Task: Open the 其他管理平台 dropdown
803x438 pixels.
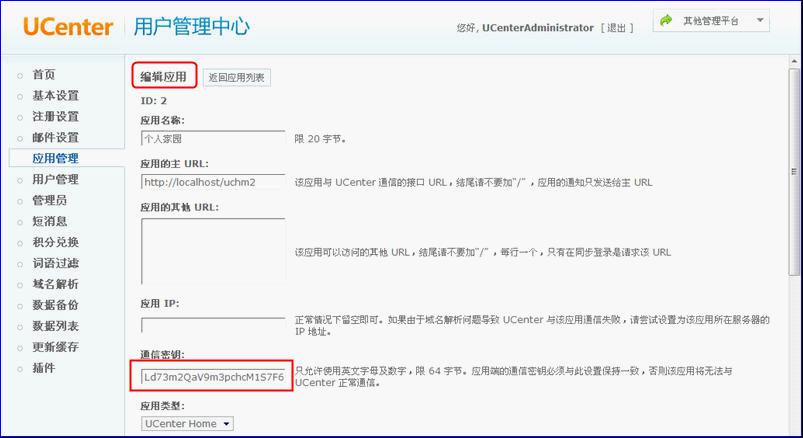Action: click(x=711, y=21)
